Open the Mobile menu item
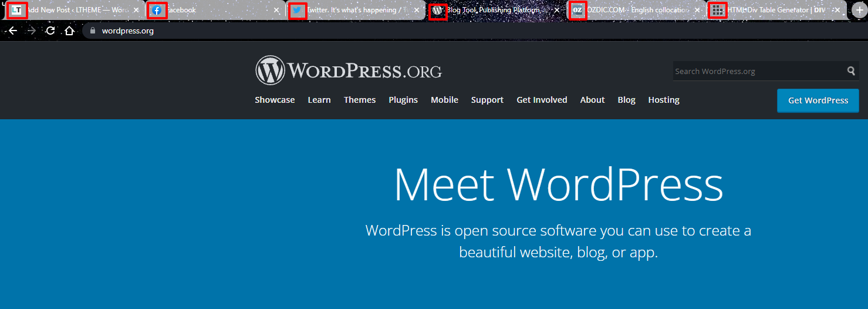The width and height of the screenshot is (868, 309). coord(444,100)
